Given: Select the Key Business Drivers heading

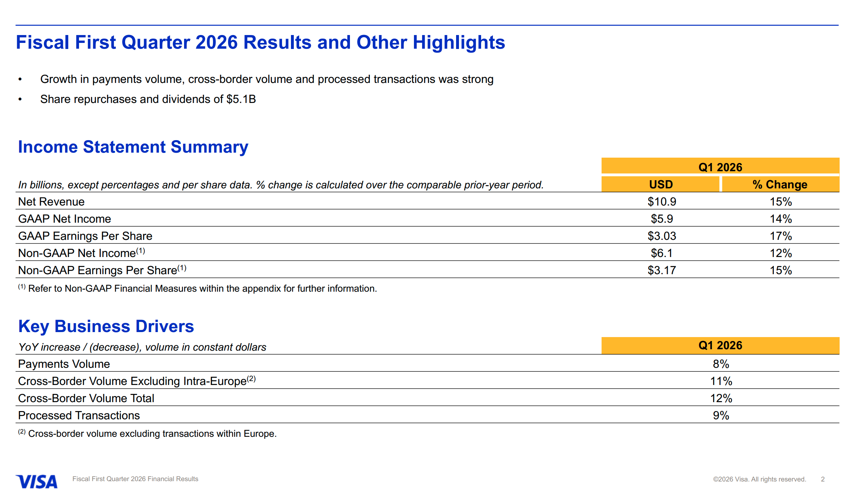Looking at the screenshot, I should 106,326.
